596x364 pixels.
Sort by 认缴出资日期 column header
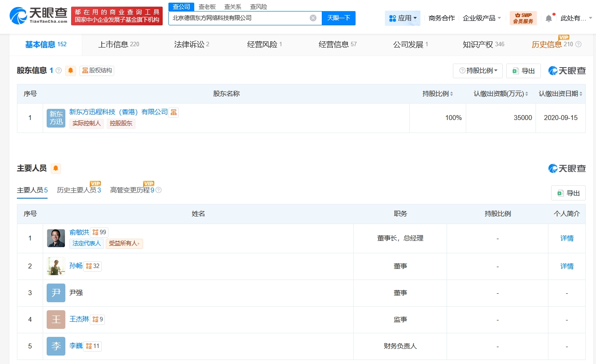[560, 94]
